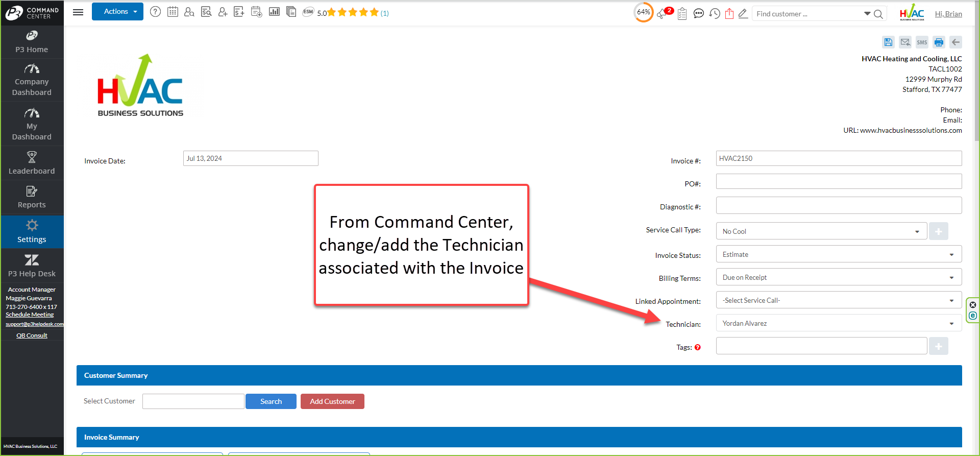Open the Actions menu
Image resolution: width=980 pixels, height=456 pixels.
click(117, 12)
